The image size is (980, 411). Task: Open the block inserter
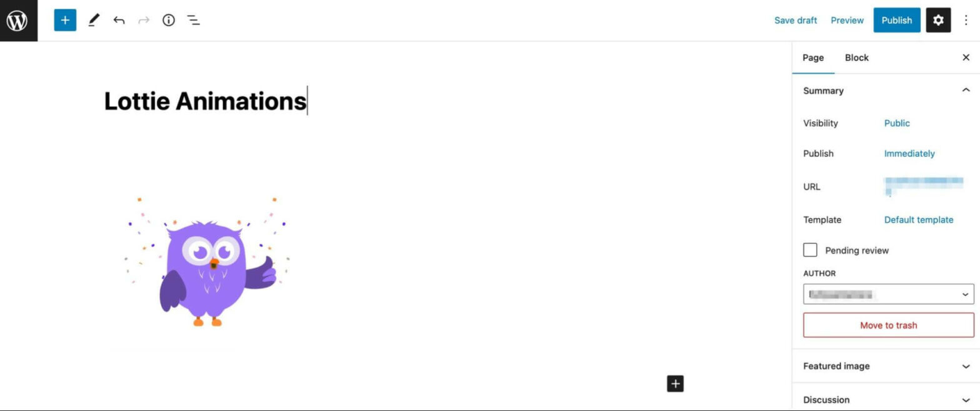64,19
